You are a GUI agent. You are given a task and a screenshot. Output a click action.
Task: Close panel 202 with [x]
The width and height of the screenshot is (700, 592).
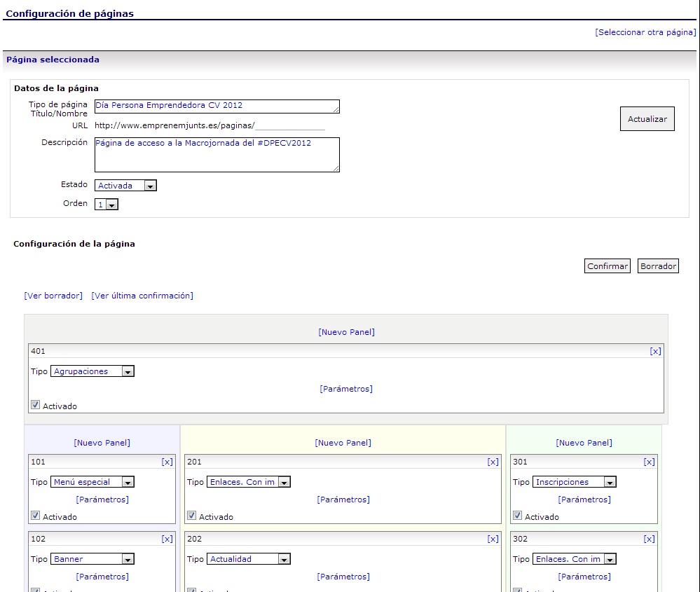[493, 539]
